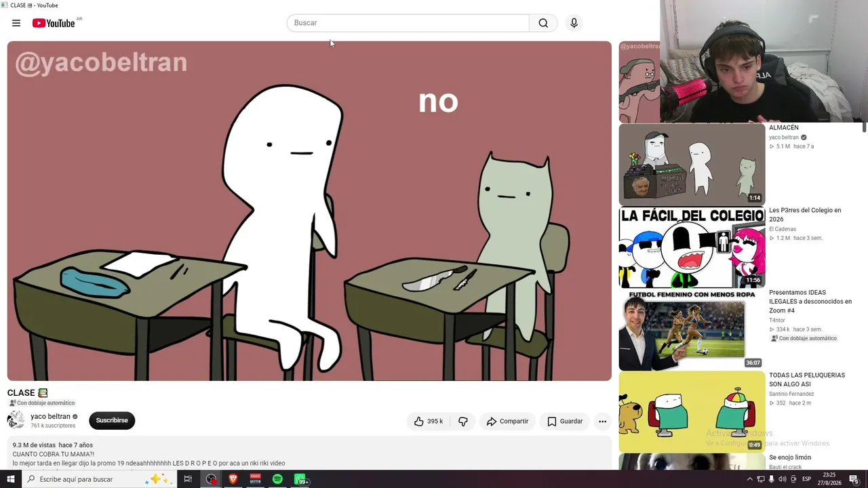Screen dimensions: 868x488
Task: Click the Windows taskbar search box
Action: [98, 479]
